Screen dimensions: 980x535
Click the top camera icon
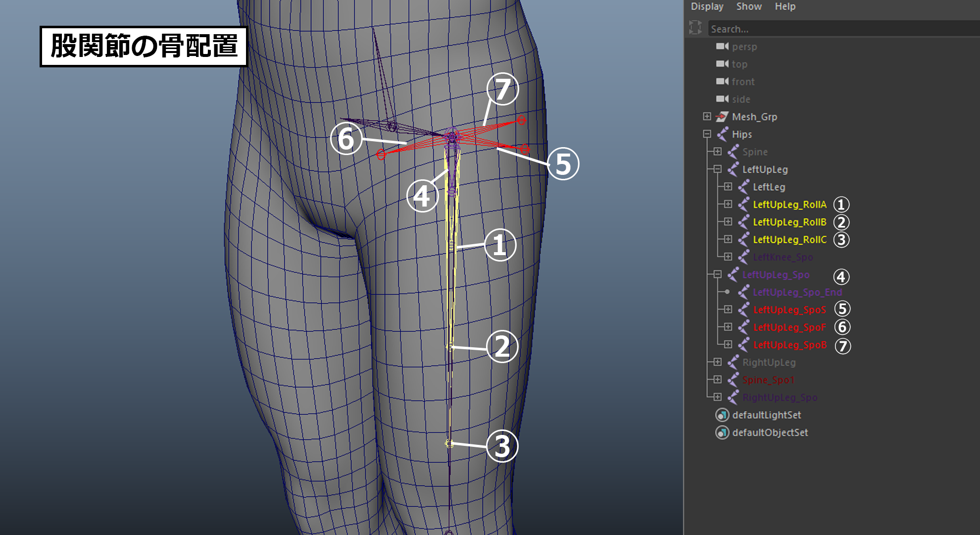pos(722,64)
